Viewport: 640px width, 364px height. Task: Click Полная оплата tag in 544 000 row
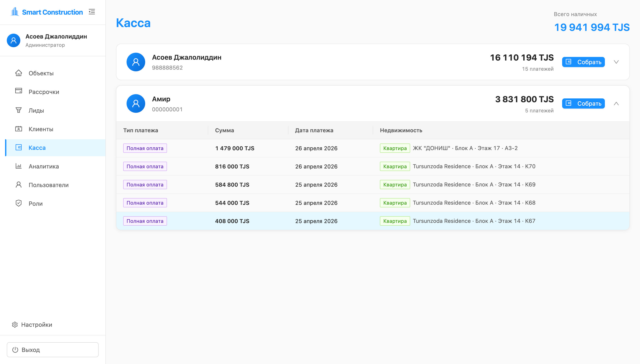tap(145, 203)
